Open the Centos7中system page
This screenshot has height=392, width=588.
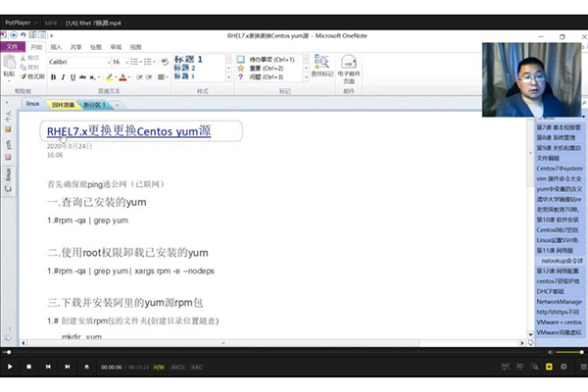click(560, 169)
